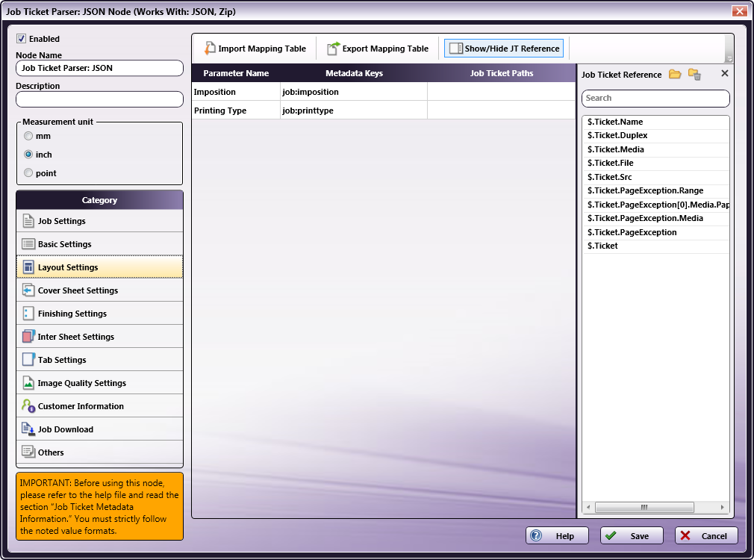Click the reference list scrollbar left arrow
This screenshot has width=754, height=560.
pos(588,507)
